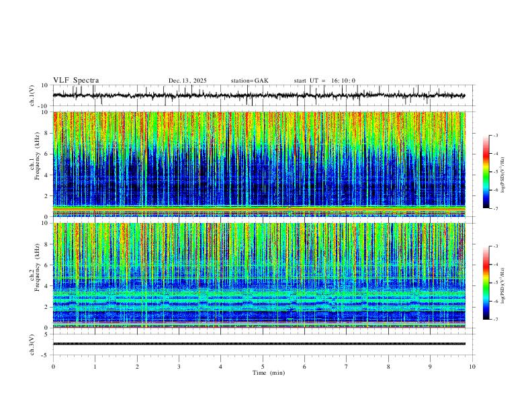532x411 pixels.
Task: Click the "0" tick on the time axis
Action: [53, 367]
